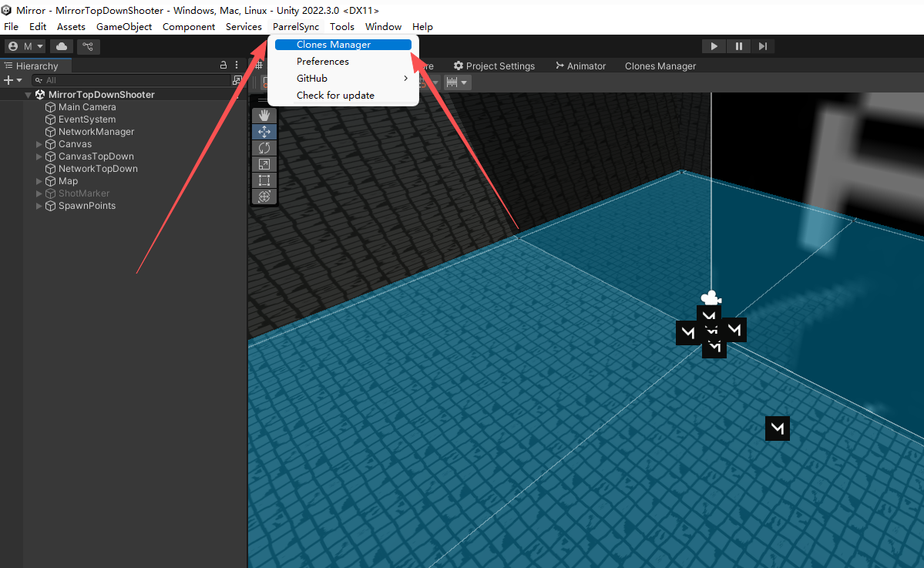This screenshot has width=924, height=568.
Task: Expand the SpawnPoints object
Action: pyautogui.click(x=39, y=207)
